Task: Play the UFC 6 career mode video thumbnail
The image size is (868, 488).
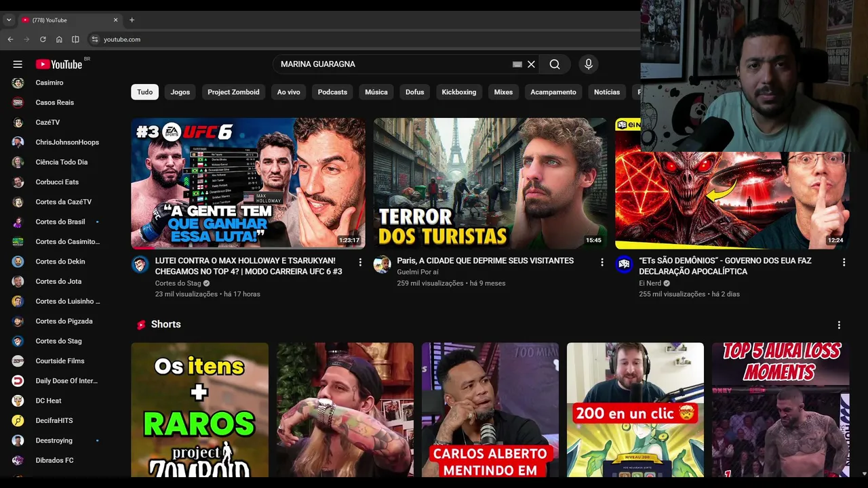Action: 248,184
